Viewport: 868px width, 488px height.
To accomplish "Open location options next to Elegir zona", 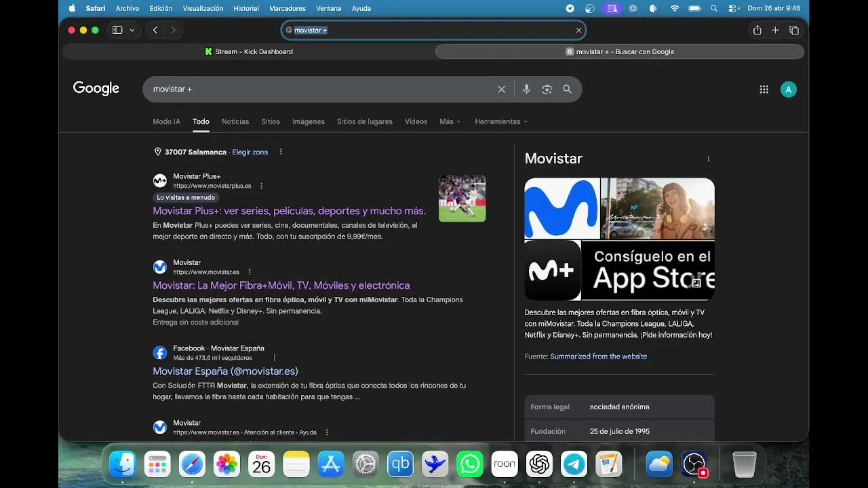I will (281, 152).
